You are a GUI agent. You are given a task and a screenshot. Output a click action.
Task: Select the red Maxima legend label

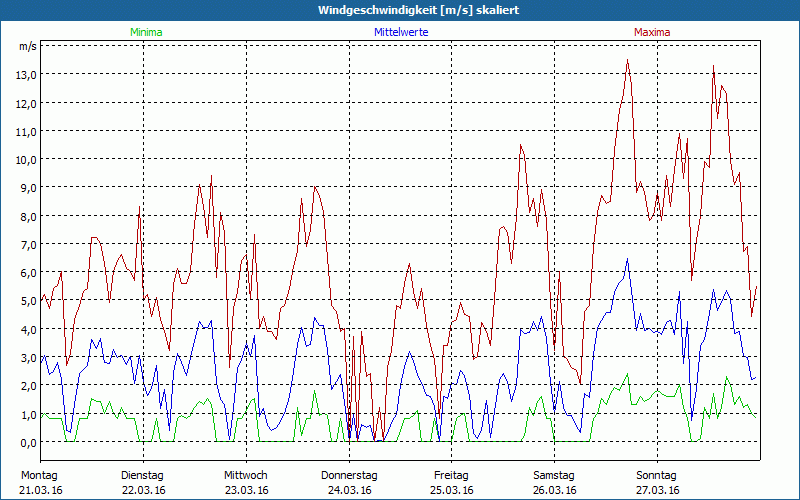click(652, 32)
